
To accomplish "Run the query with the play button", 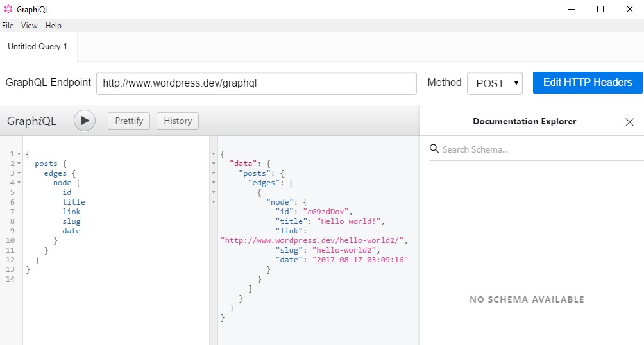I will pyautogui.click(x=85, y=121).
